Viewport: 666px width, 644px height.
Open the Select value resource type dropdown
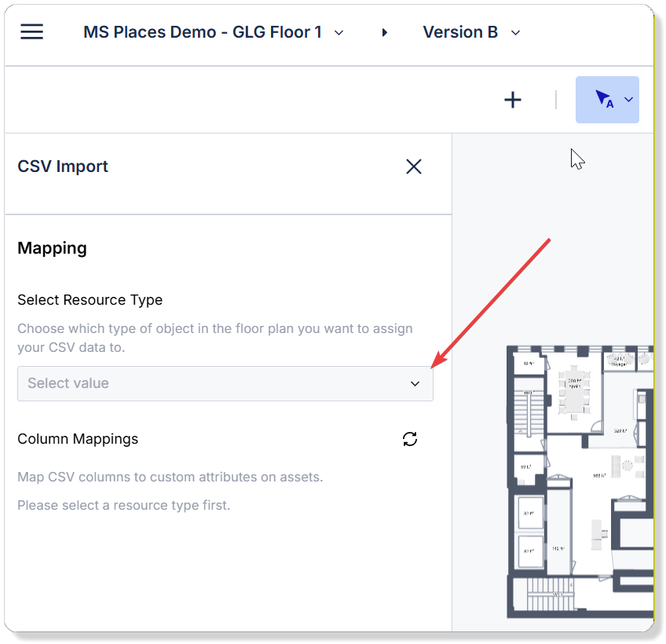(x=225, y=383)
